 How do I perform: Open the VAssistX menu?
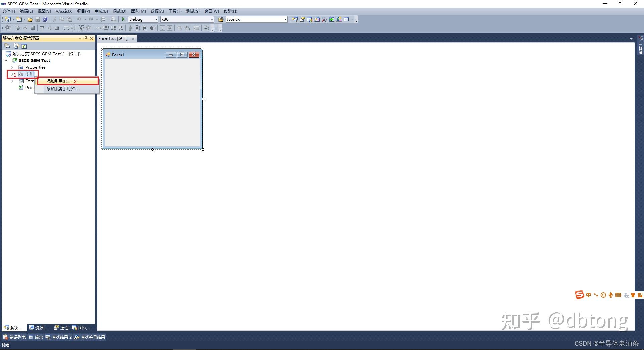click(x=64, y=11)
